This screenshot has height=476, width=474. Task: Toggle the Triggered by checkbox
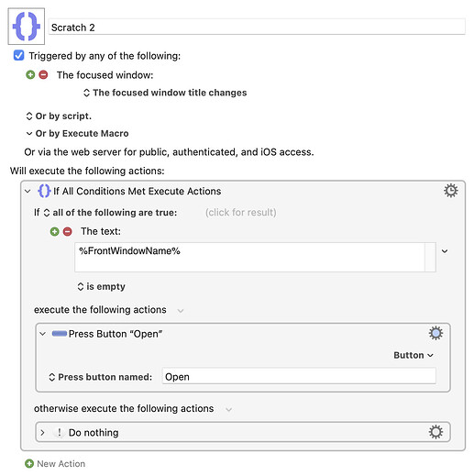[18, 56]
